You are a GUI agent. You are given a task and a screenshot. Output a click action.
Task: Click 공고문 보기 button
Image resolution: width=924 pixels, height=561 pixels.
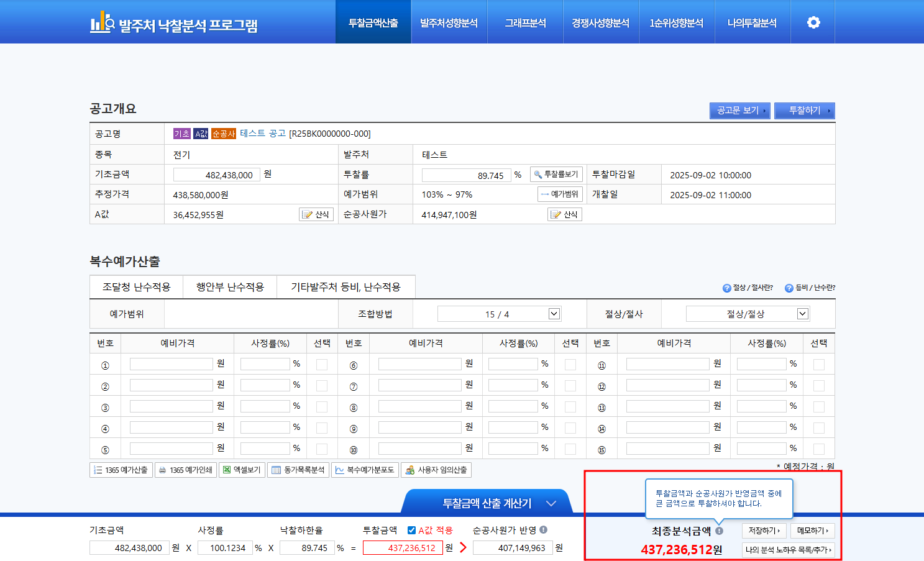[740, 111]
